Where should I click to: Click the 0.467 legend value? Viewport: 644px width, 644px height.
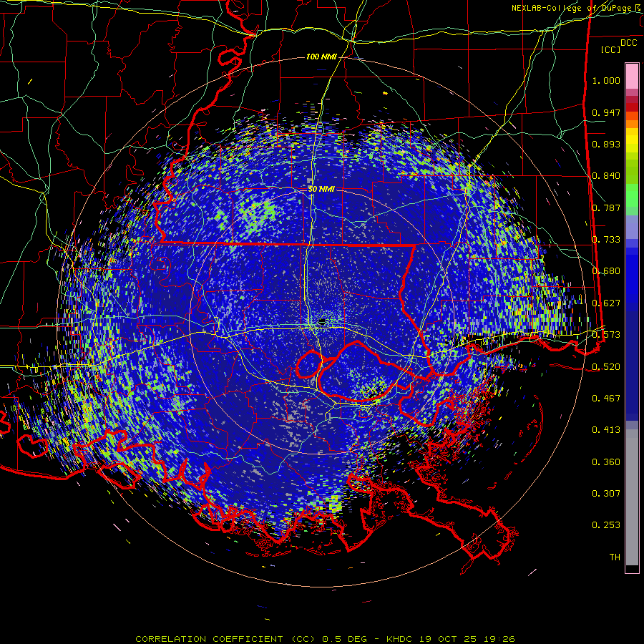click(606, 399)
